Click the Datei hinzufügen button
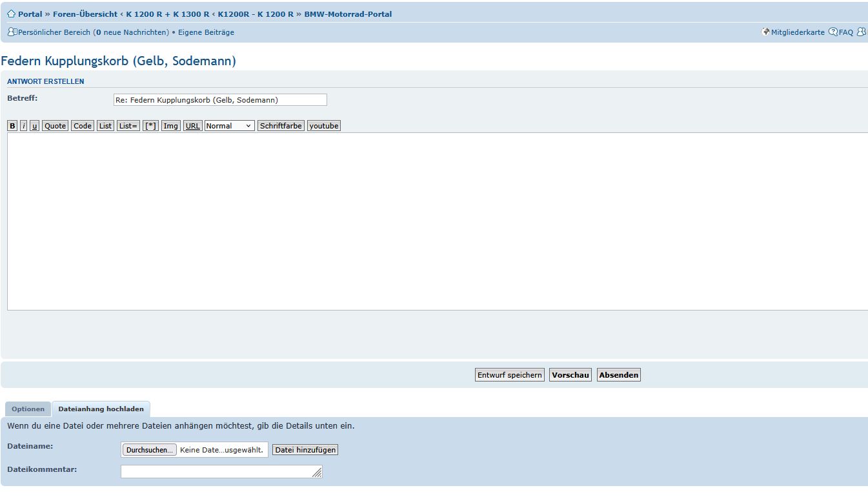Viewport: 868px width, 499px height. (x=305, y=450)
